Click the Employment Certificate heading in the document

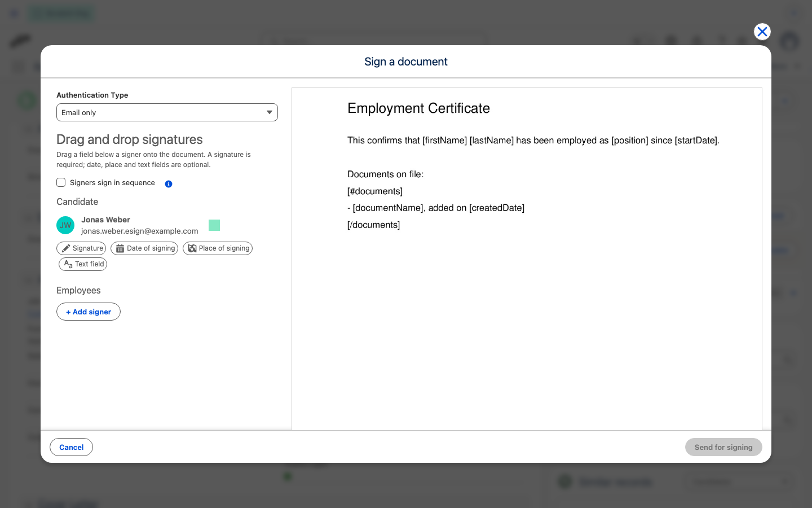(x=418, y=108)
